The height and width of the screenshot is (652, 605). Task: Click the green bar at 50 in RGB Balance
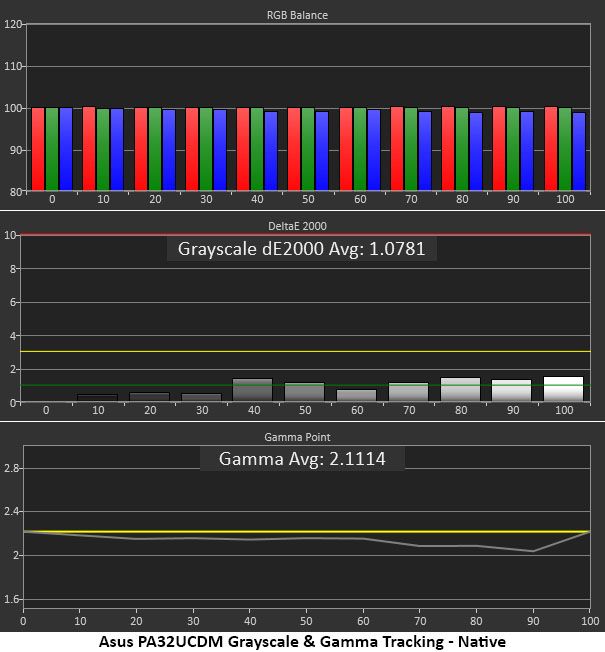308,149
